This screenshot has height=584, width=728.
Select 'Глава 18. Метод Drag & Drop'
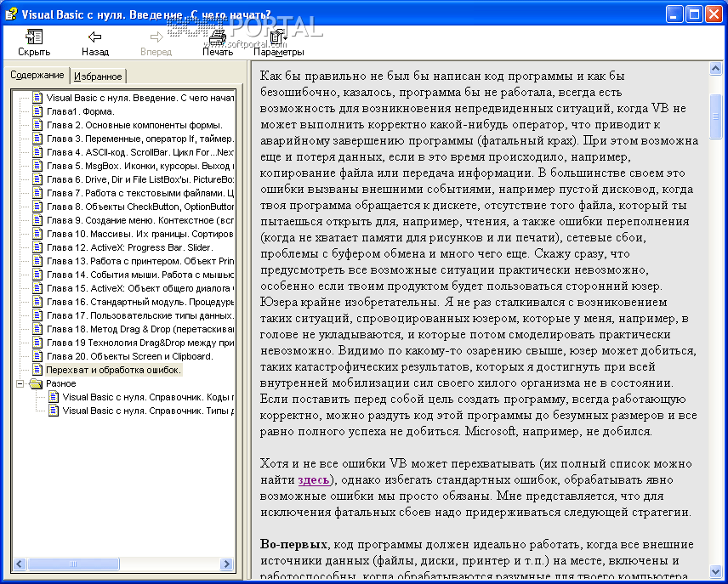140,329
